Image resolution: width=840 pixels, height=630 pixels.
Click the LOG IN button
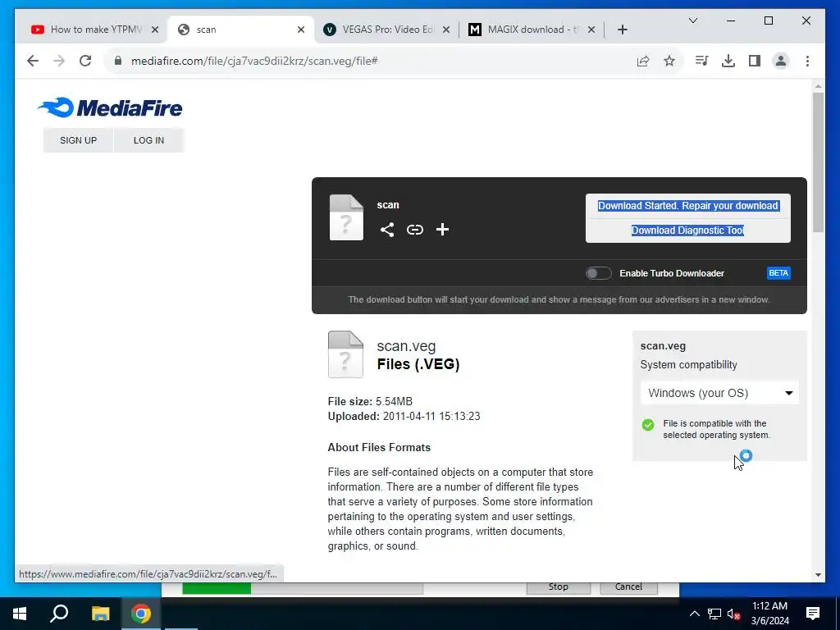[x=149, y=140]
